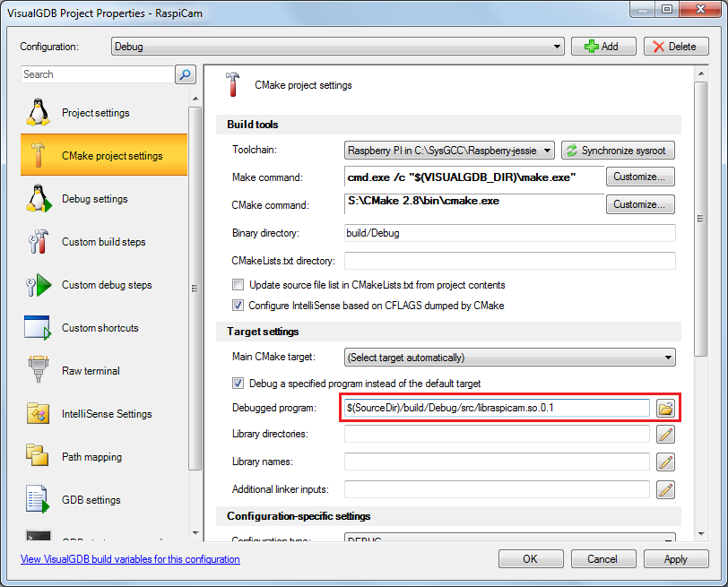Click the red X Delete icon
This screenshot has width=728, height=587.
658,47
